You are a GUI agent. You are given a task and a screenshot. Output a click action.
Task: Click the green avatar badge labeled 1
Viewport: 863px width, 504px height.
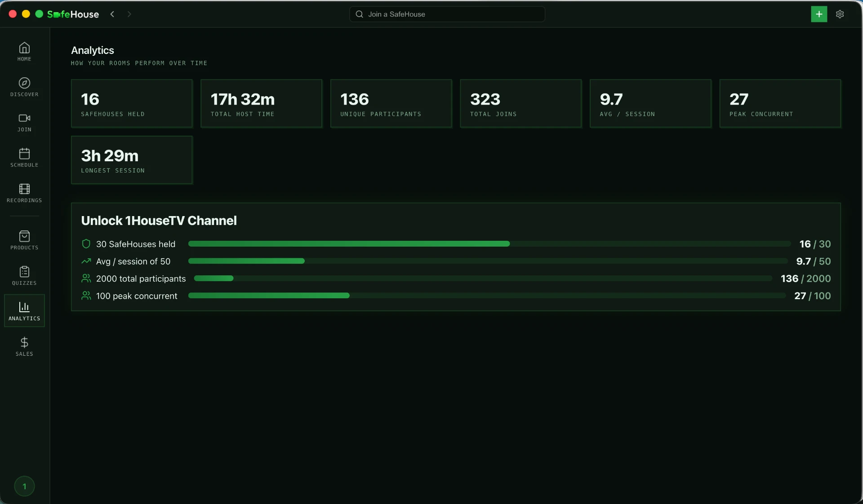click(x=24, y=486)
